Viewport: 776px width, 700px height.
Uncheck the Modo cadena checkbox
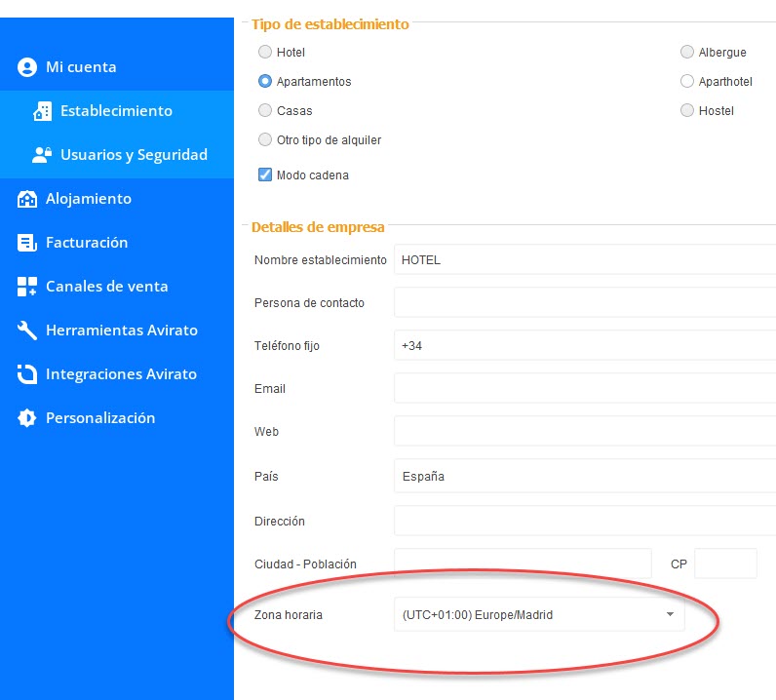pyautogui.click(x=265, y=175)
